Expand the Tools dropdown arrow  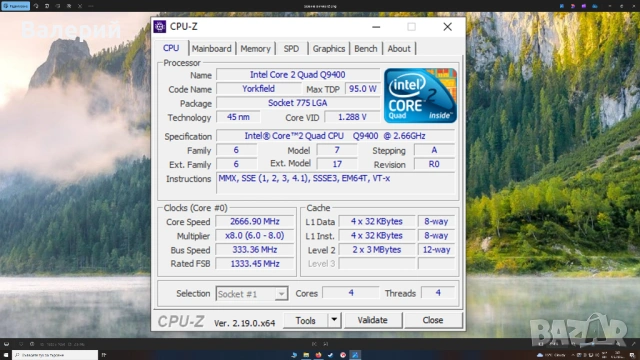pos(334,320)
